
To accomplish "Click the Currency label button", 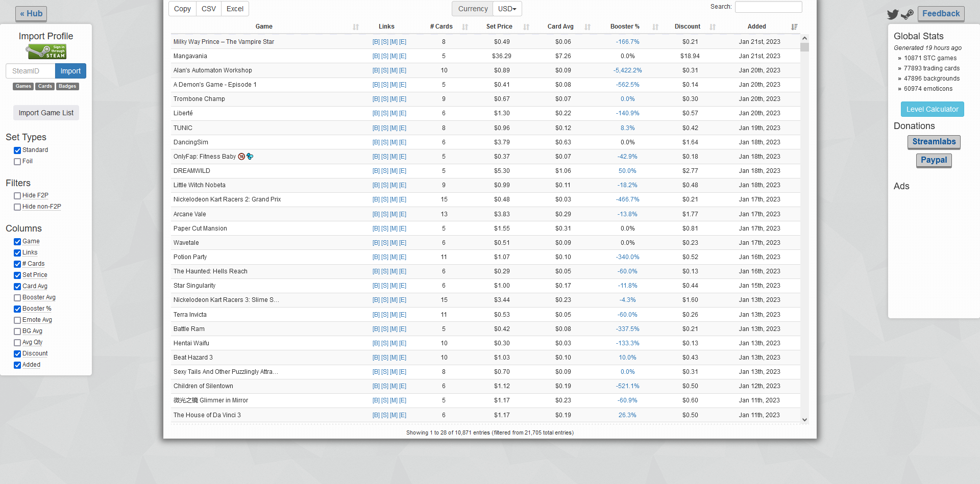I will click(x=473, y=9).
